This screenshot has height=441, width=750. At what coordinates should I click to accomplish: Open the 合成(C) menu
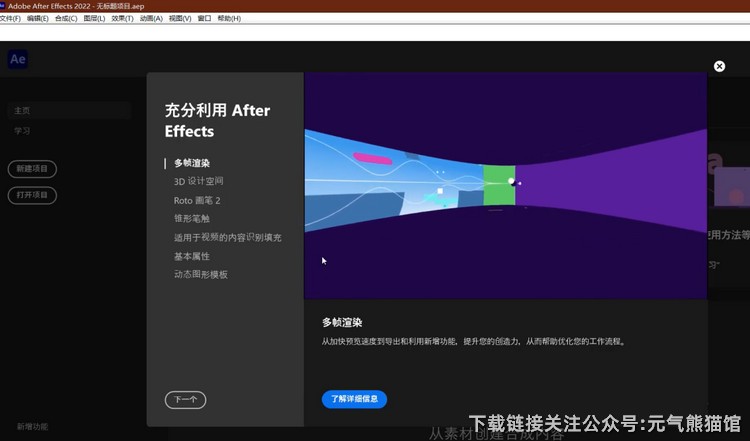point(66,18)
